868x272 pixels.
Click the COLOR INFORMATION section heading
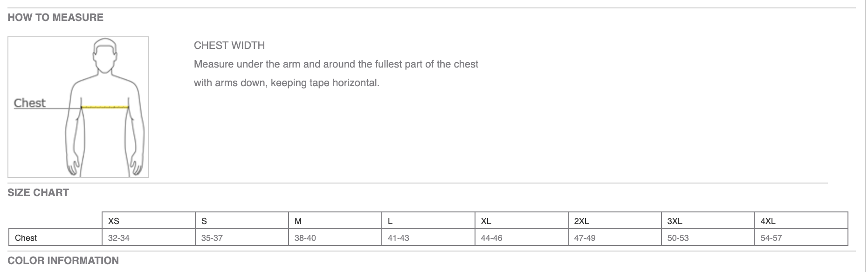(x=63, y=261)
